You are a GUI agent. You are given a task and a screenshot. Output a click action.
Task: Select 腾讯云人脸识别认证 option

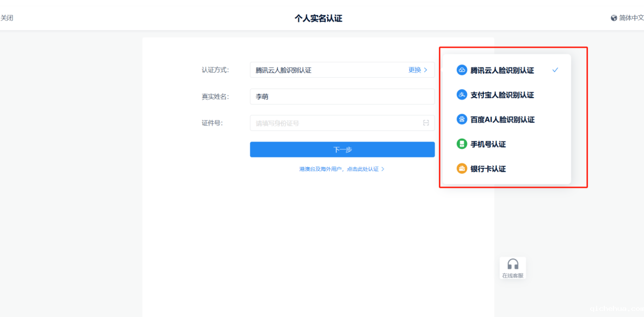pyautogui.click(x=507, y=70)
